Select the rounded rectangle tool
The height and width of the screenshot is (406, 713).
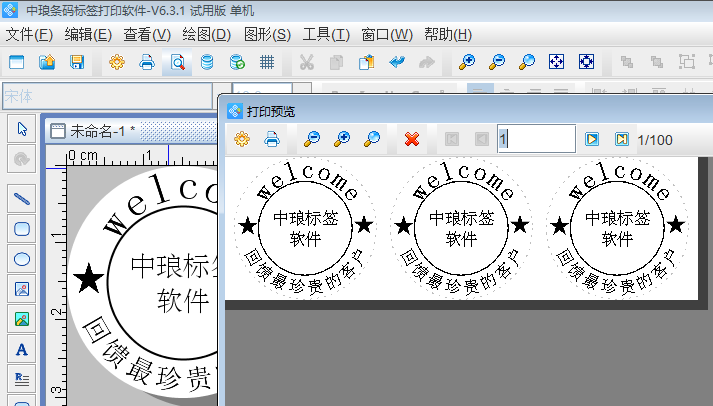(x=22, y=229)
